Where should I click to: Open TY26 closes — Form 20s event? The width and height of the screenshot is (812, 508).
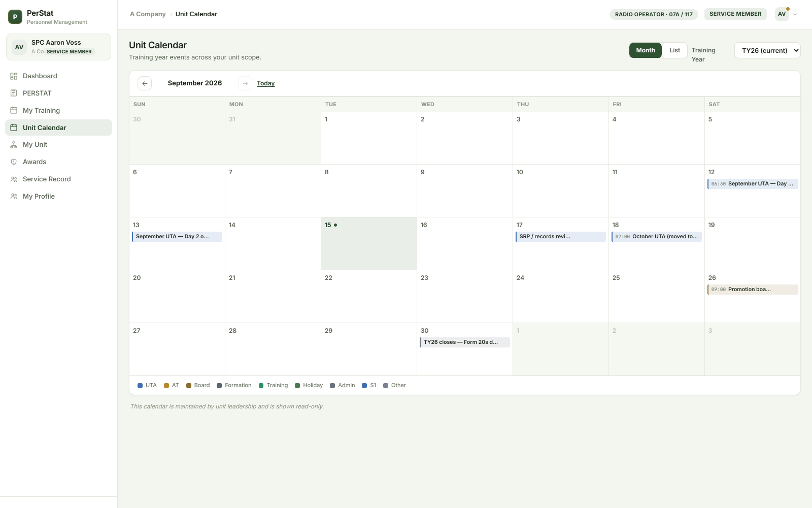(465, 342)
